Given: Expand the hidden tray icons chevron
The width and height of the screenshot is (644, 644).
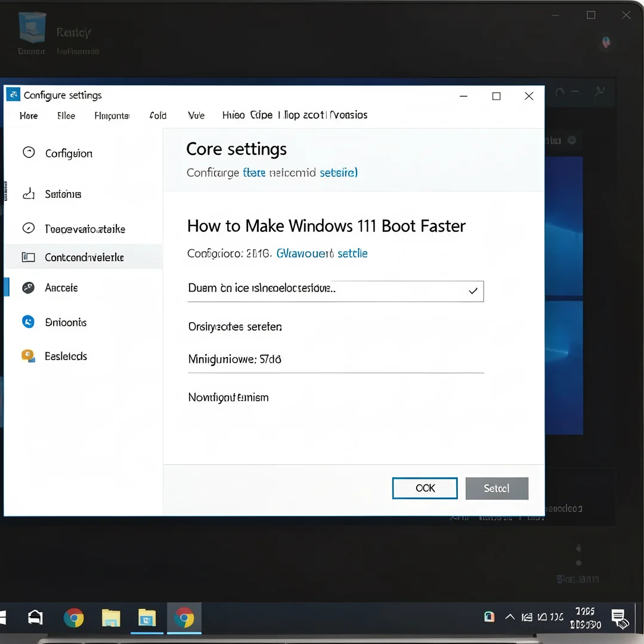Looking at the screenshot, I should pos(510,617).
